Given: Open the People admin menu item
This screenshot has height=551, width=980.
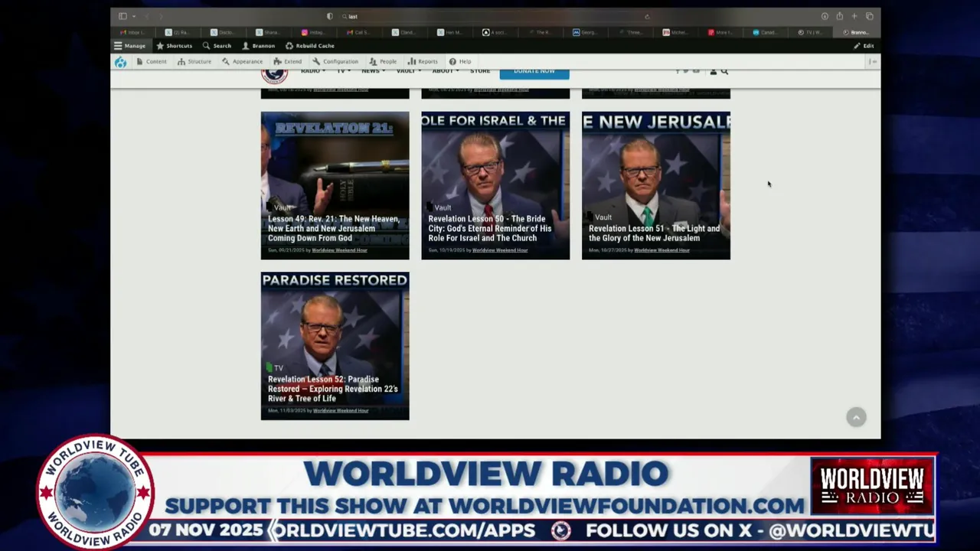Looking at the screenshot, I should (x=383, y=61).
